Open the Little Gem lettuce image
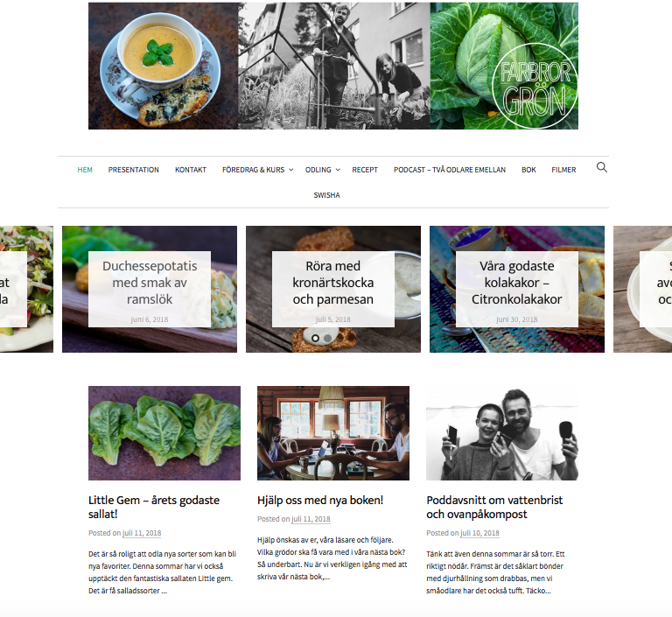This screenshot has height=617, width=672. point(164,433)
